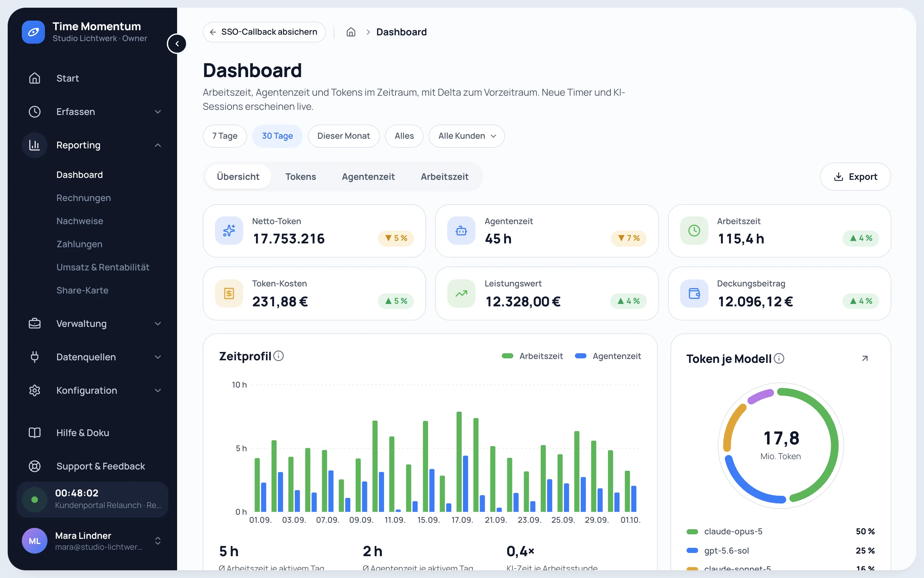Go back to SSO-Callback absichern
Viewport: 924px width, 578px height.
pos(264,32)
